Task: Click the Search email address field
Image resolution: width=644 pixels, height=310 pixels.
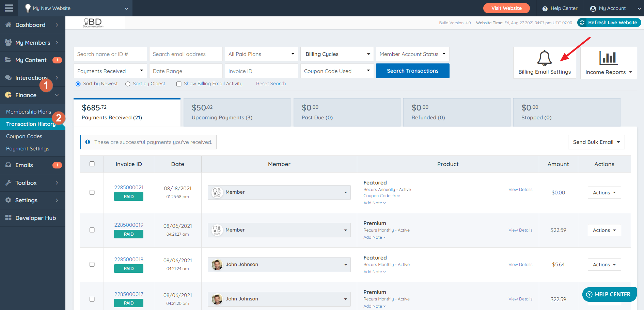Action: click(x=186, y=54)
